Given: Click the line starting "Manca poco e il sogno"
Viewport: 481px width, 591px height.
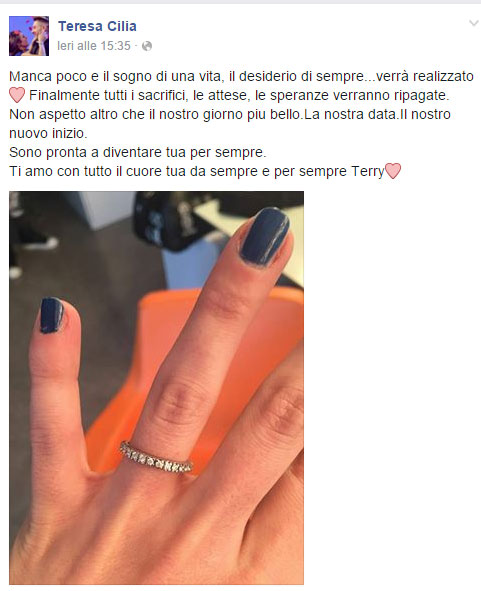Looking at the screenshot, I should (x=241, y=76).
